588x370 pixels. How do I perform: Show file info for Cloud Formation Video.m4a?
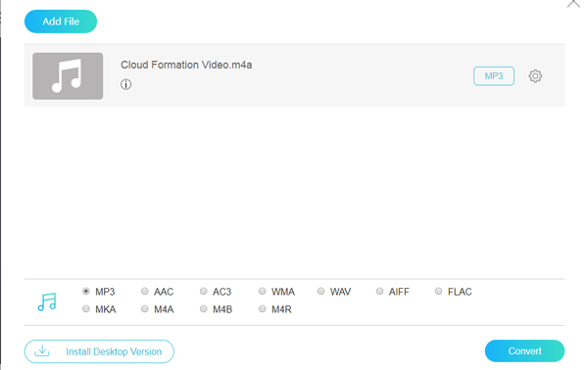click(x=126, y=84)
